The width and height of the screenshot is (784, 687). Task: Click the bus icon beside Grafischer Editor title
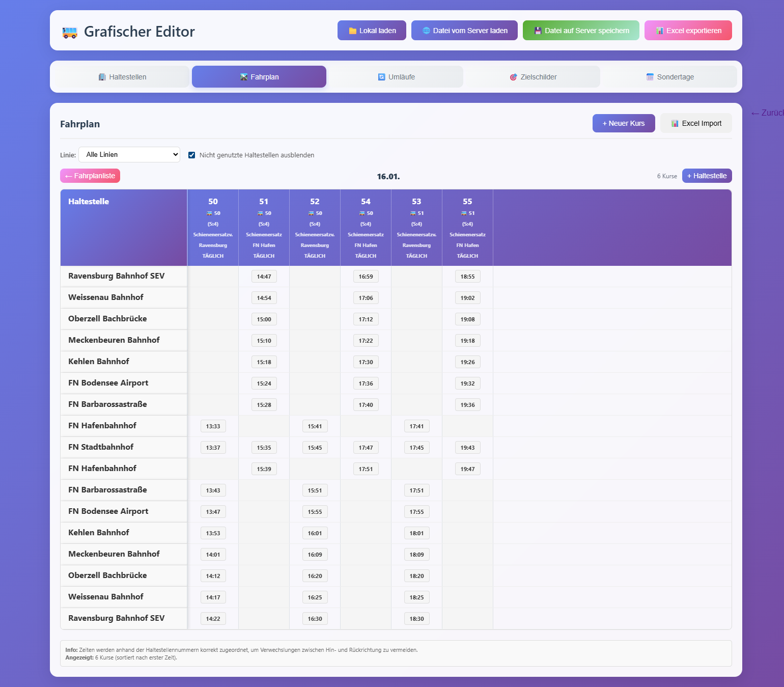[69, 31]
